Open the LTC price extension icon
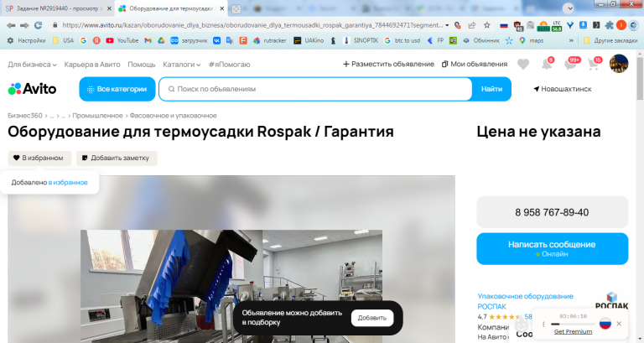 [557, 25]
